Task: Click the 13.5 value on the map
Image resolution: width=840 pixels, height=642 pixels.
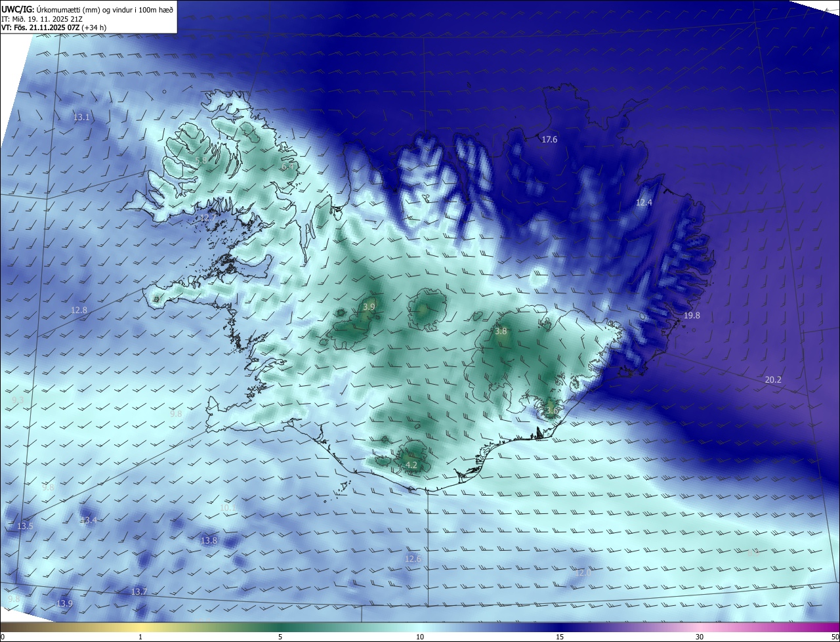Action: pos(25,526)
